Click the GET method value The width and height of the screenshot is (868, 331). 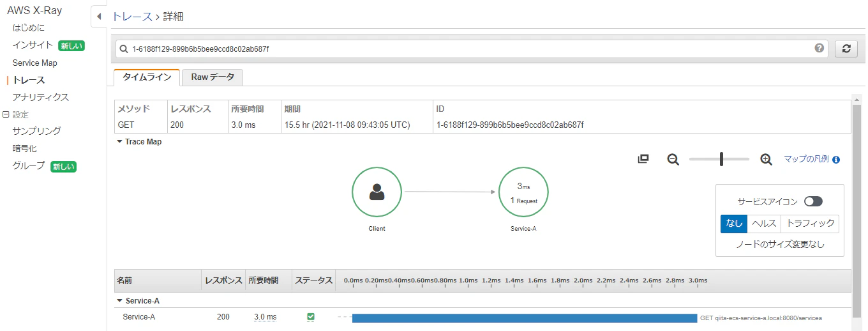126,125
